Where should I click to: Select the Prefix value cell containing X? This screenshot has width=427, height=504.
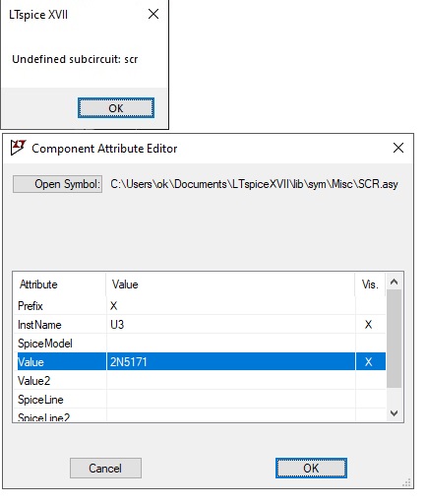231,306
